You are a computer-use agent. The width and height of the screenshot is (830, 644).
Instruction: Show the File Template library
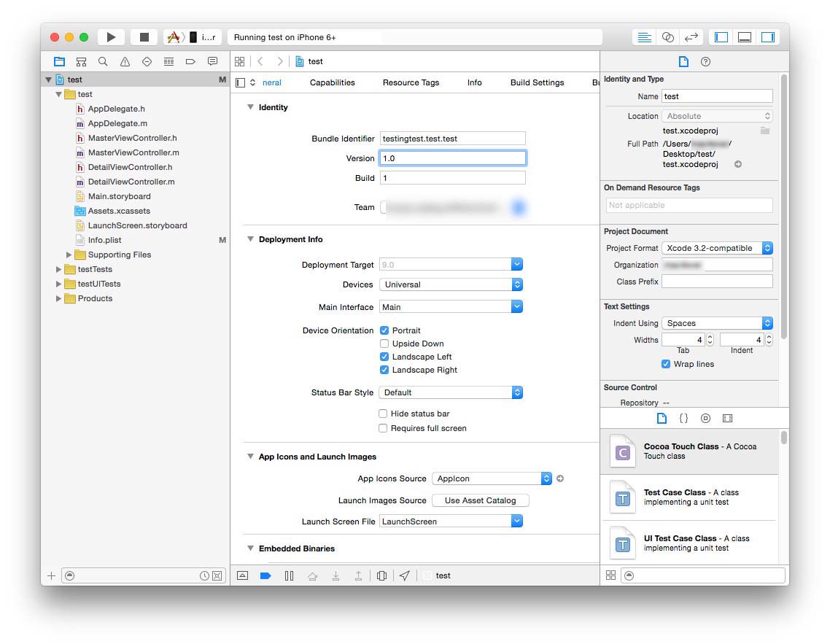tap(662, 418)
